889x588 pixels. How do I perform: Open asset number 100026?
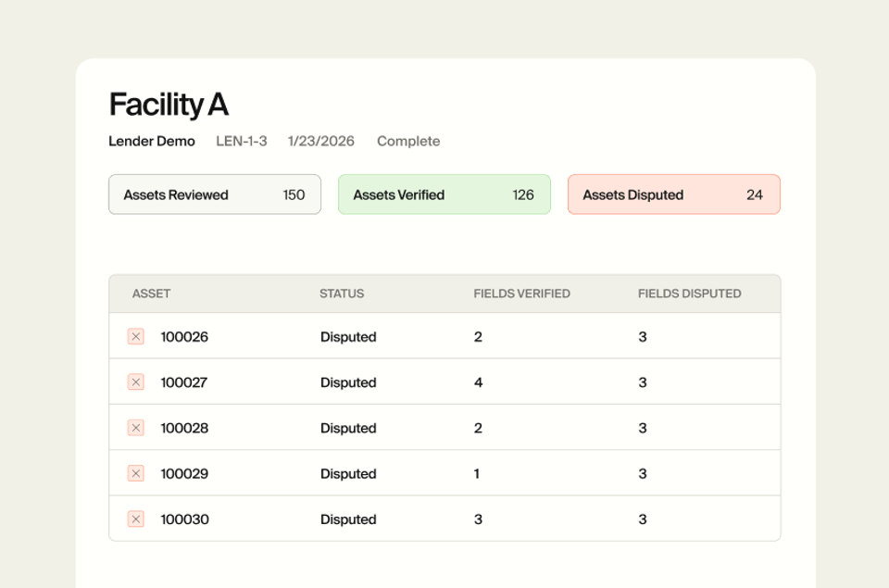tap(184, 337)
